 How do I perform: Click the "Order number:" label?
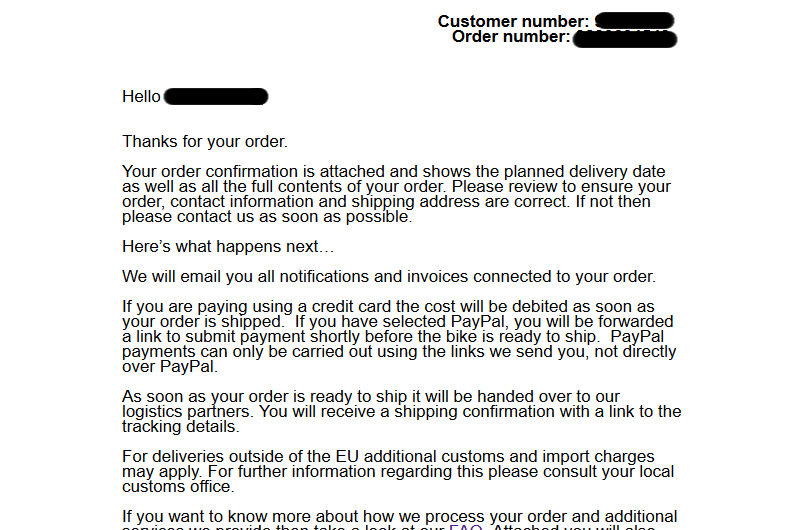point(511,37)
